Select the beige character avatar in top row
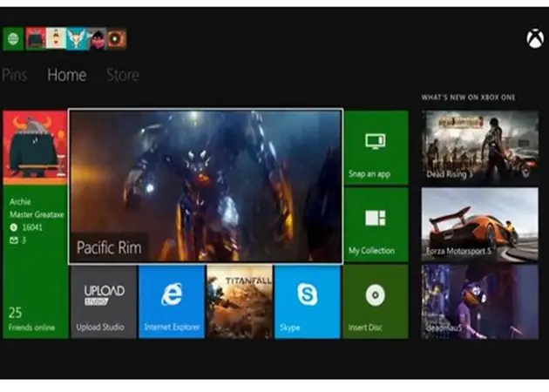 click(x=56, y=39)
